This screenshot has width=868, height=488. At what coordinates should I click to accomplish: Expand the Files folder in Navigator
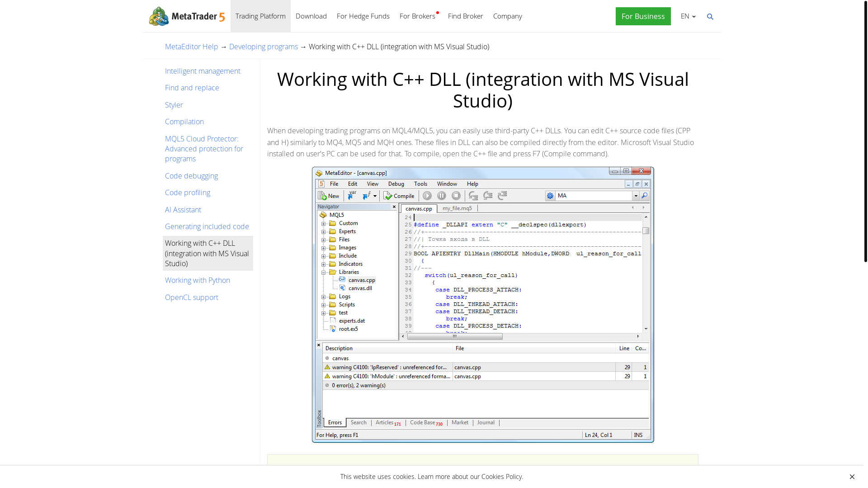323,240
